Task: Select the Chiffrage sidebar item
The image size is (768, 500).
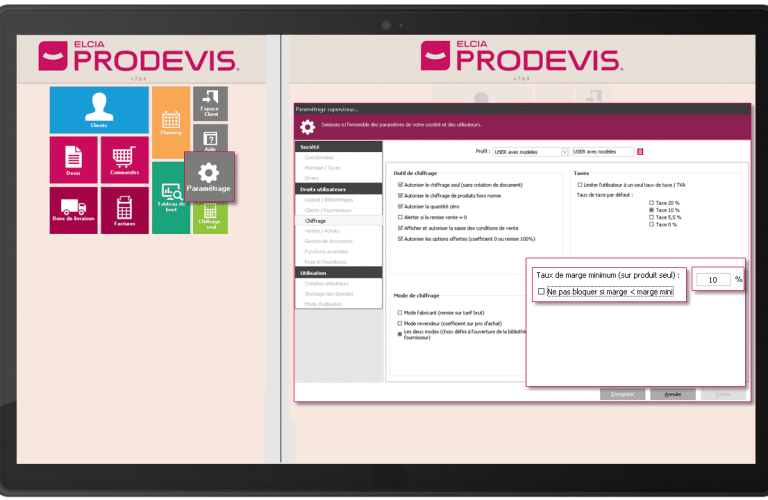Action: 338,221
